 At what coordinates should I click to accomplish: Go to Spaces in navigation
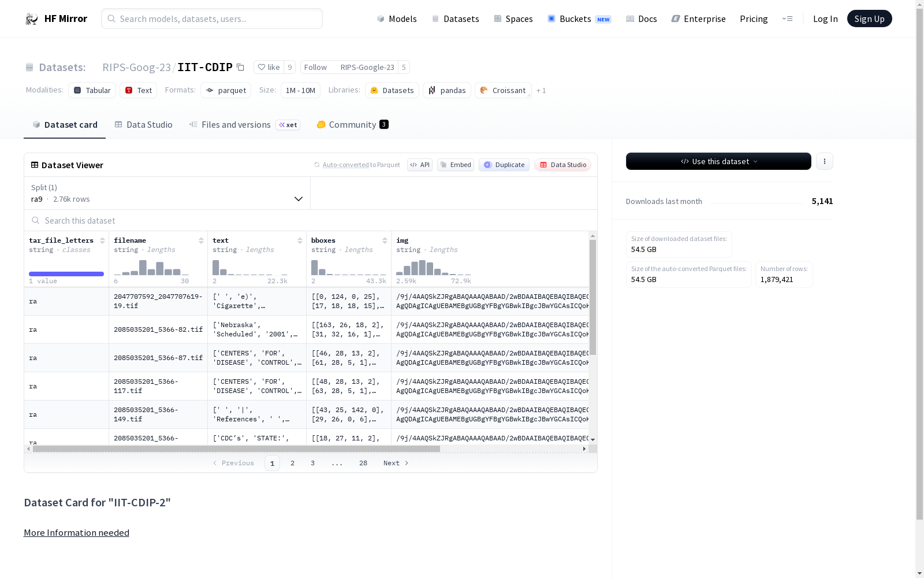point(513,19)
